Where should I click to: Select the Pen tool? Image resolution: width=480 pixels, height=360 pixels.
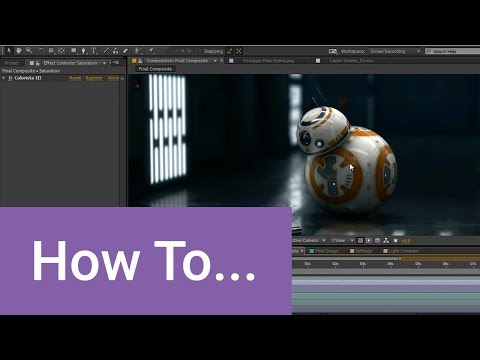tap(84, 51)
